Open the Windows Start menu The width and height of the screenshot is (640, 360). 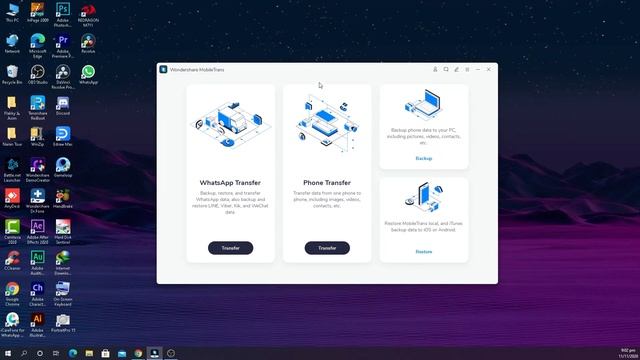[7, 353]
